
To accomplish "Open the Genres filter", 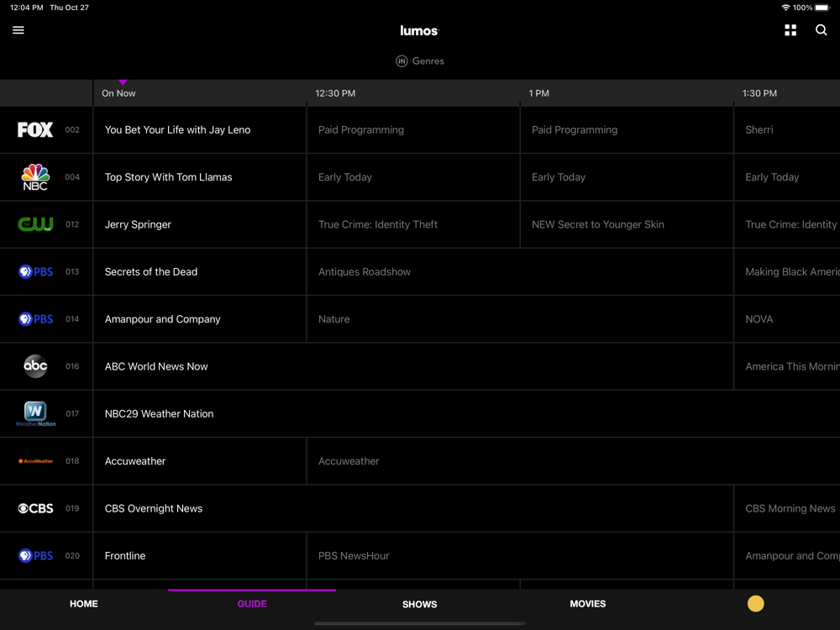I will coord(419,61).
